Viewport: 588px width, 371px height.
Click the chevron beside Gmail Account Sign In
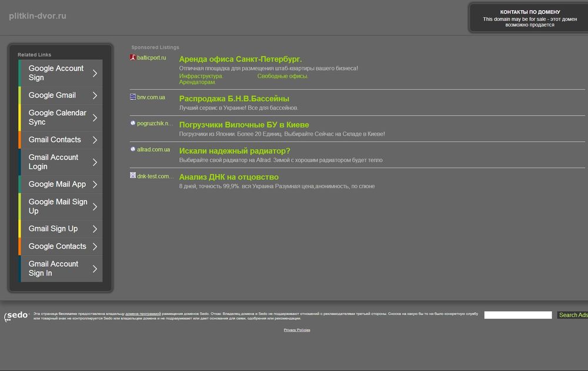pyautogui.click(x=95, y=269)
